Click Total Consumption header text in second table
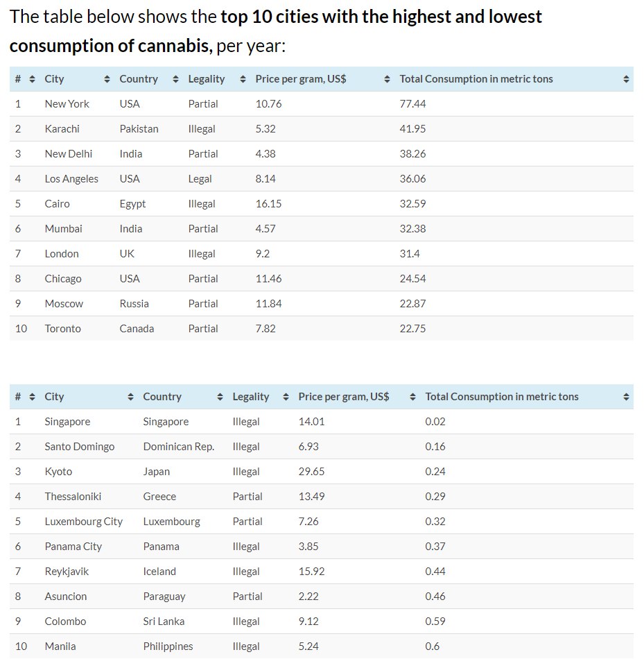This screenshot has width=644, height=659. click(501, 397)
